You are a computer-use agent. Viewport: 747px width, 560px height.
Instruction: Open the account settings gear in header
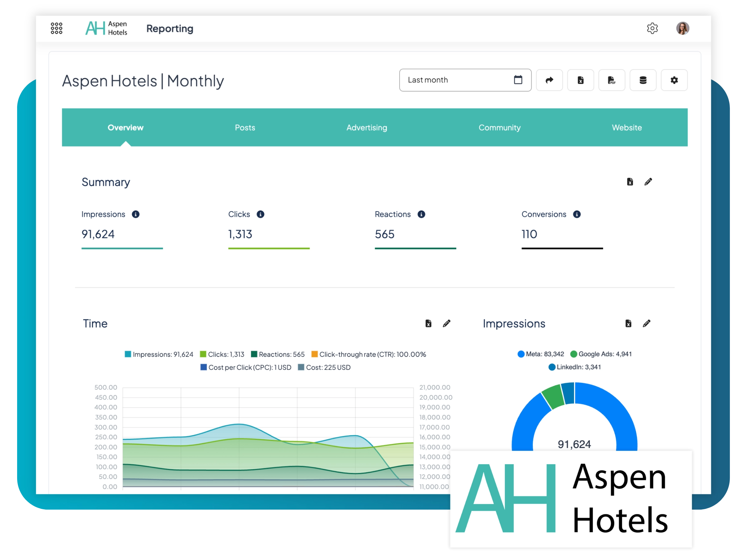click(x=652, y=28)
